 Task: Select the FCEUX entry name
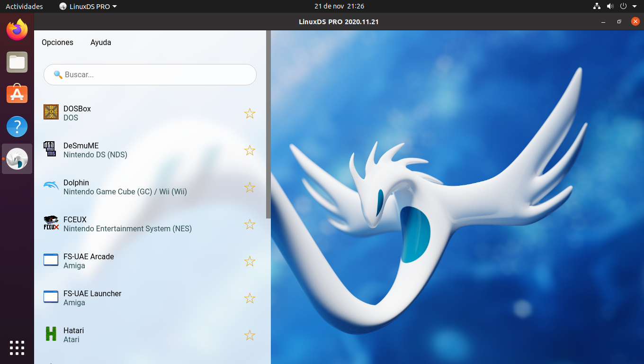[75, 219]
